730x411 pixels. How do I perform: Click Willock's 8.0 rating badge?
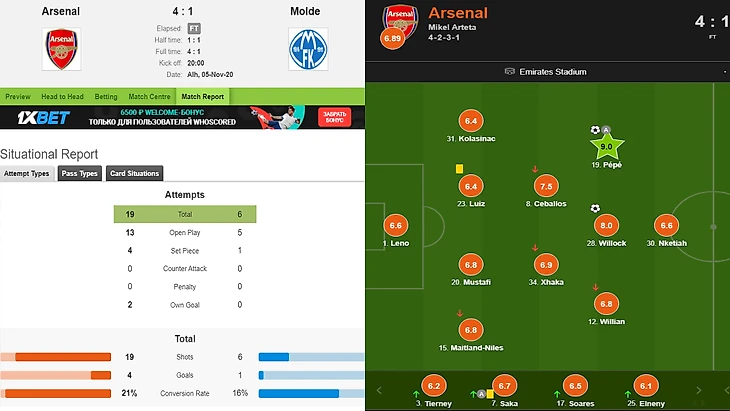[606, 225]
